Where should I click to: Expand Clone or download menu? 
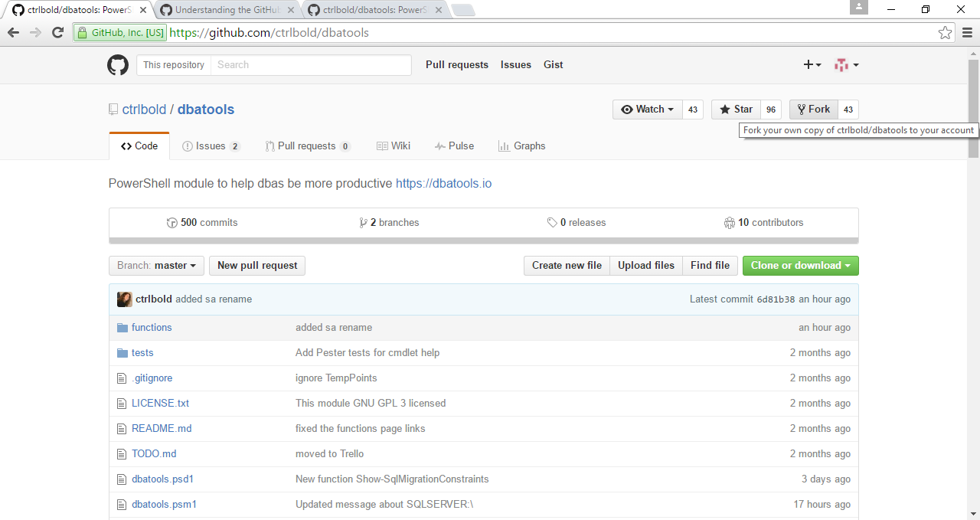[x=800, y=266]
